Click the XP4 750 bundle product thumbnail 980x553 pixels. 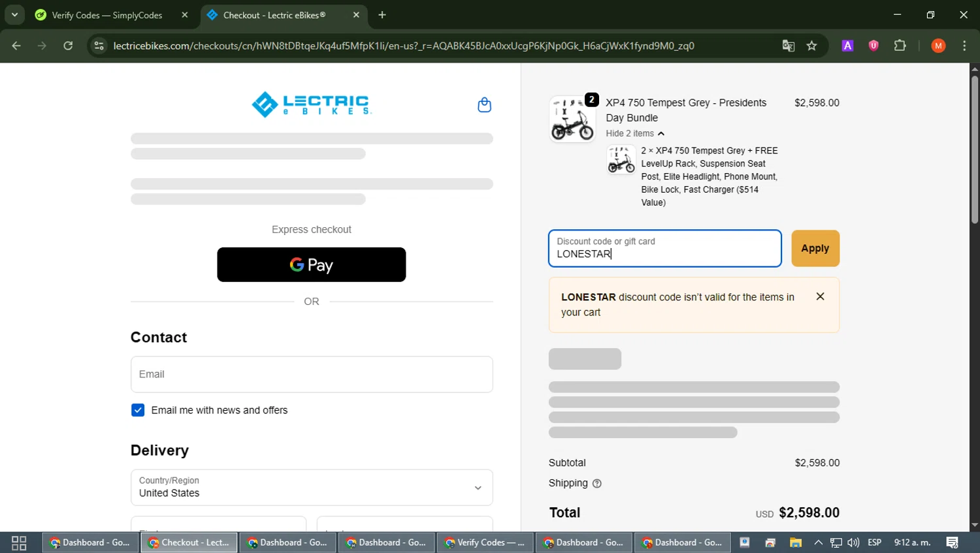pyautogui.click(x=572, y=119)
